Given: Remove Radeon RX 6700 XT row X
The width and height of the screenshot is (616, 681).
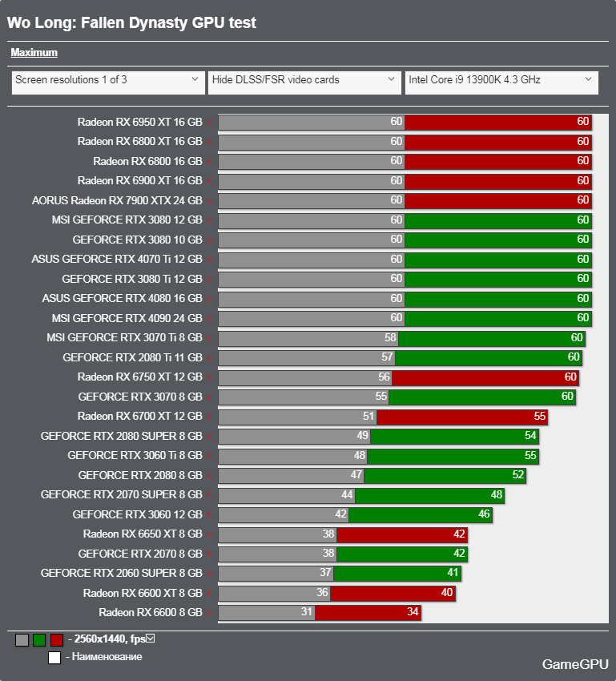Looking at the screenshot, I should pyautogui.click(x=208, y=417).
